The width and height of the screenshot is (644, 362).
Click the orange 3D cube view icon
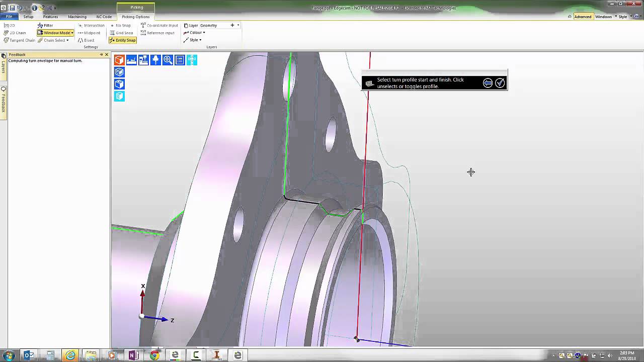click(x=119, y=60)
